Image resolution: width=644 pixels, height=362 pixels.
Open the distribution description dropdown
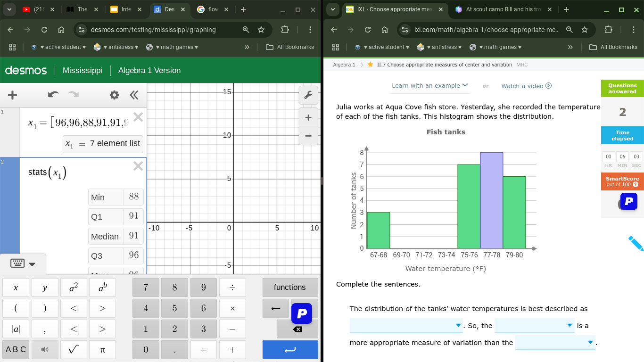[x=406, y=326]
